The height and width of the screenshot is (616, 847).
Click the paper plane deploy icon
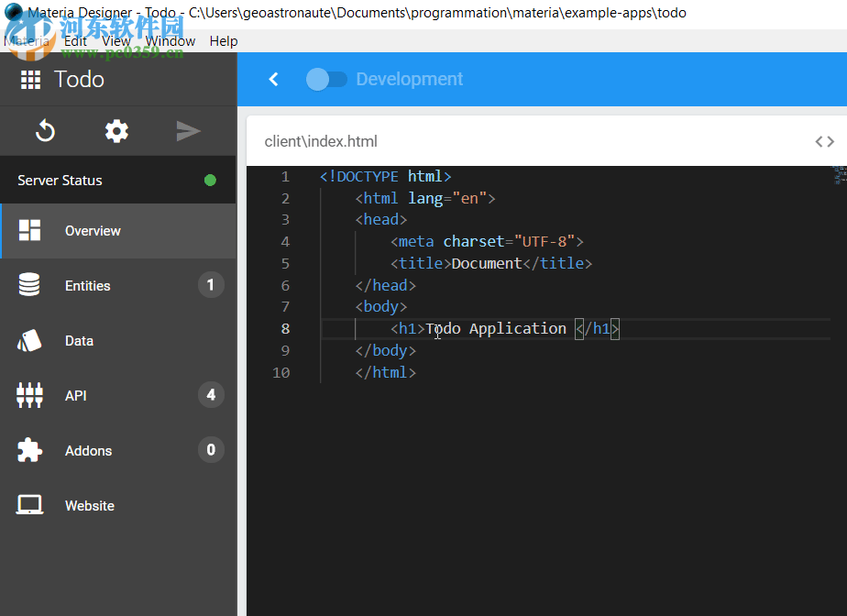click(x=188, y=131)
